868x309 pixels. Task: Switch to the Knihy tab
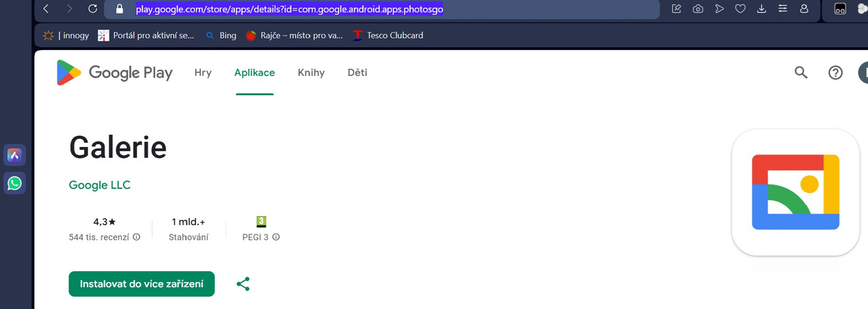[311, 73]
